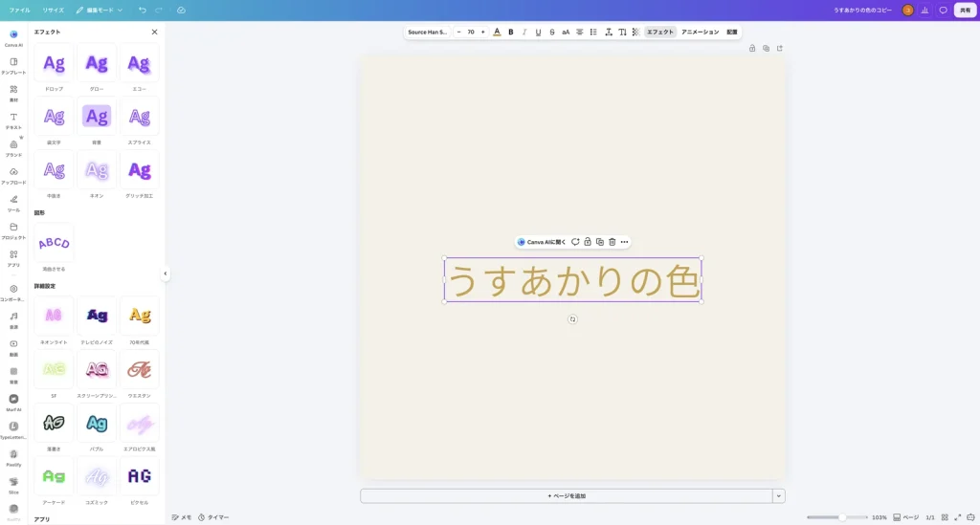This screenshot has height=525, width=980.
Task: Switch to vertical text direction
Action: [x=622, y=32]
